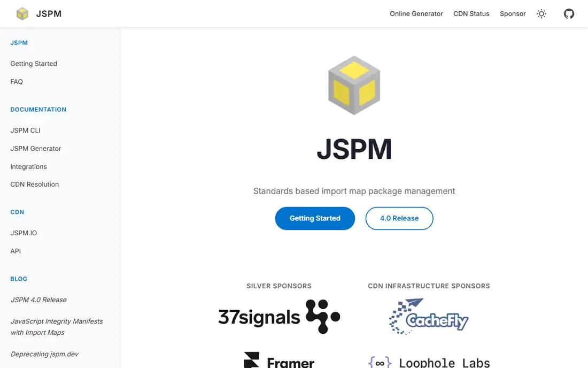Open FAQ in the sidebar
Image resolution: width=588 pixels, height=368 pixels.
pos(17,82)
